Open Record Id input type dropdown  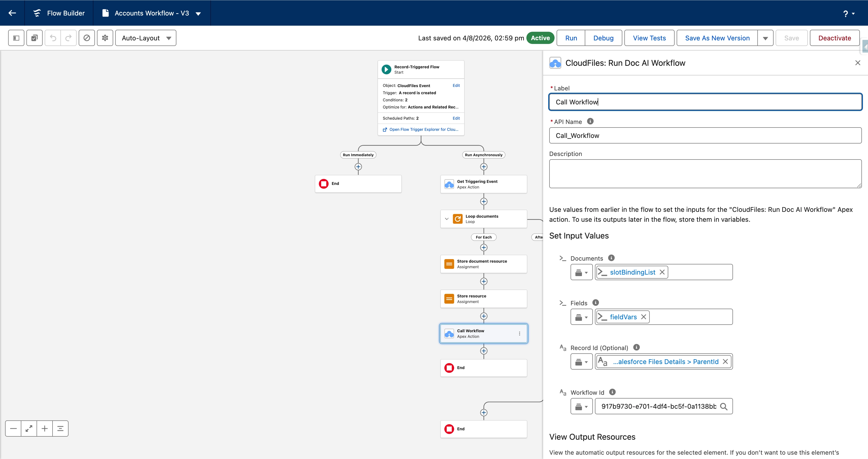(581, 361)
